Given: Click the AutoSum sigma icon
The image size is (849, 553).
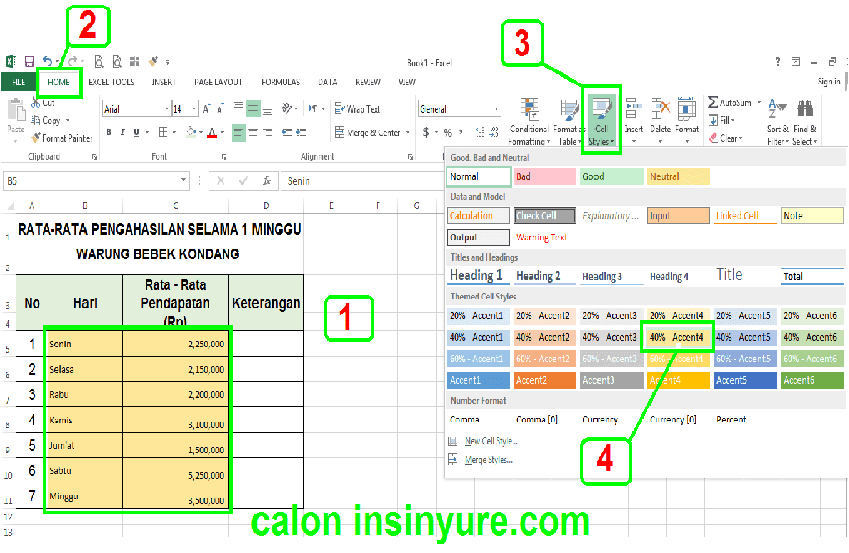Looking at the screenshot, I should pos(713,102).
